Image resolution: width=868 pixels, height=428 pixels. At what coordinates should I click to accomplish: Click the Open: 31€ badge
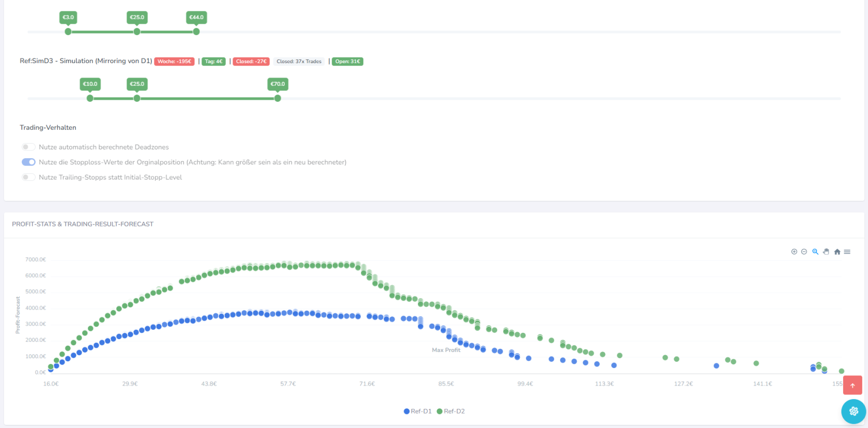click(x=347, y=62)
